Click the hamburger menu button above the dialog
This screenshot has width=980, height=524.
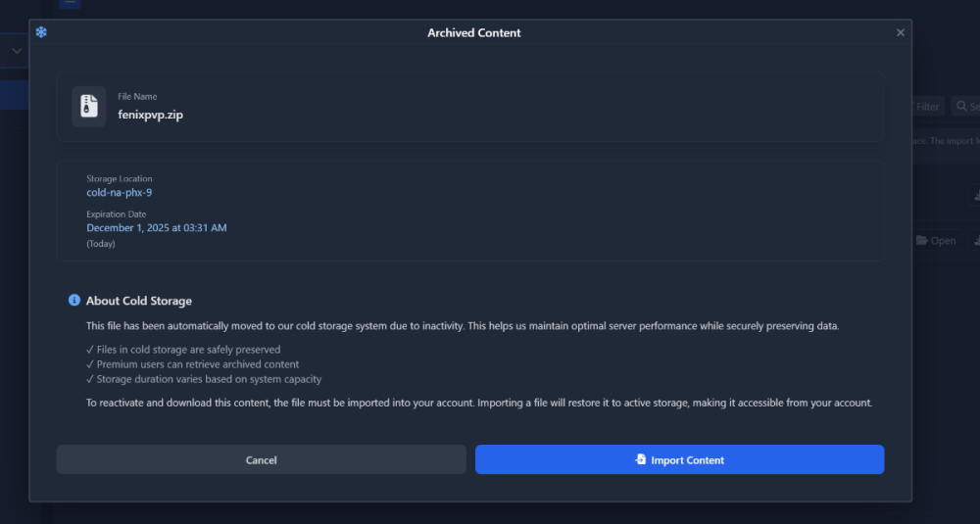pos(70,3)
